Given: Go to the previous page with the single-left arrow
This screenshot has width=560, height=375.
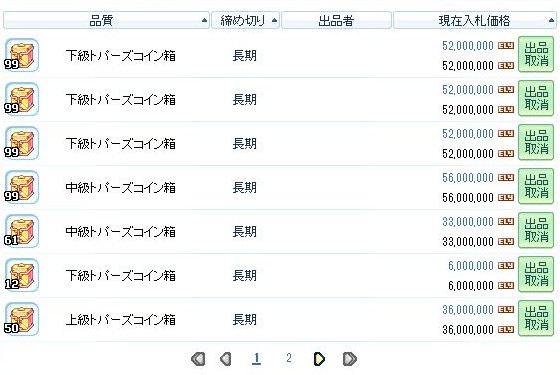Looking at the screenshot, I should 226,359.
